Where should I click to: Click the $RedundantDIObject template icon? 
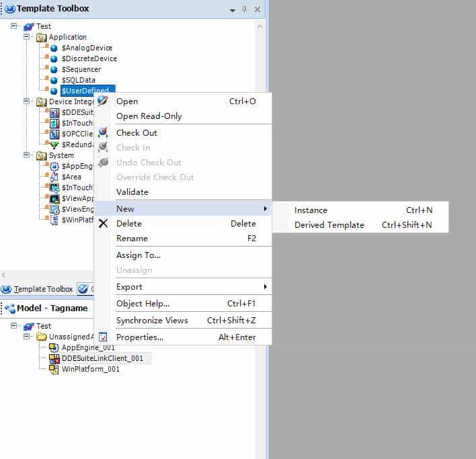click(54, 144)
